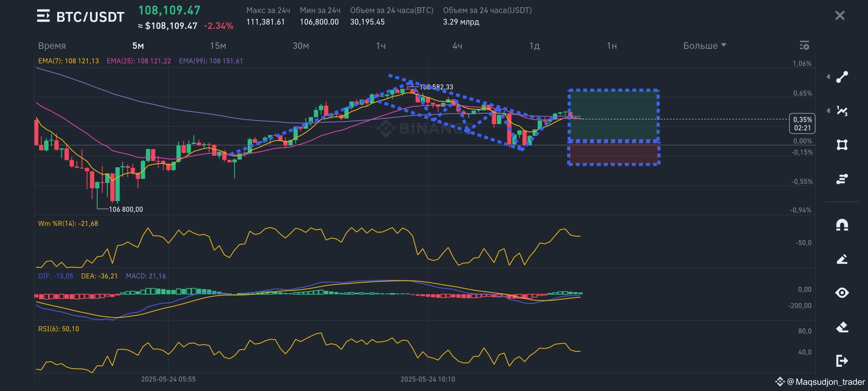Open the text/Fibonacci lines tool
This screenshot has width=868, height=391.
click(x=842, y=179)
